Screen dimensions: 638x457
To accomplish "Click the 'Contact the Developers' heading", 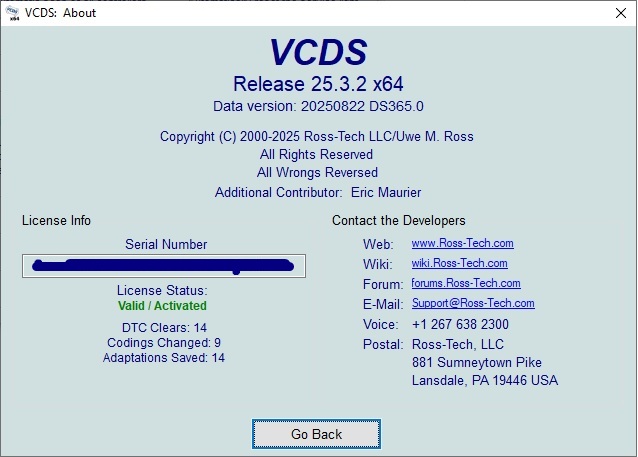I will tap(399, 221).
